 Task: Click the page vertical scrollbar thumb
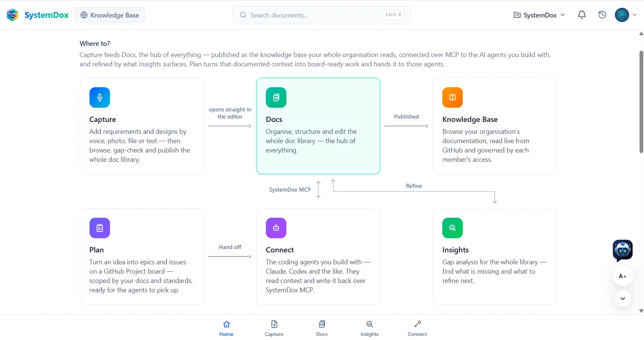click(x=641, y=101)
